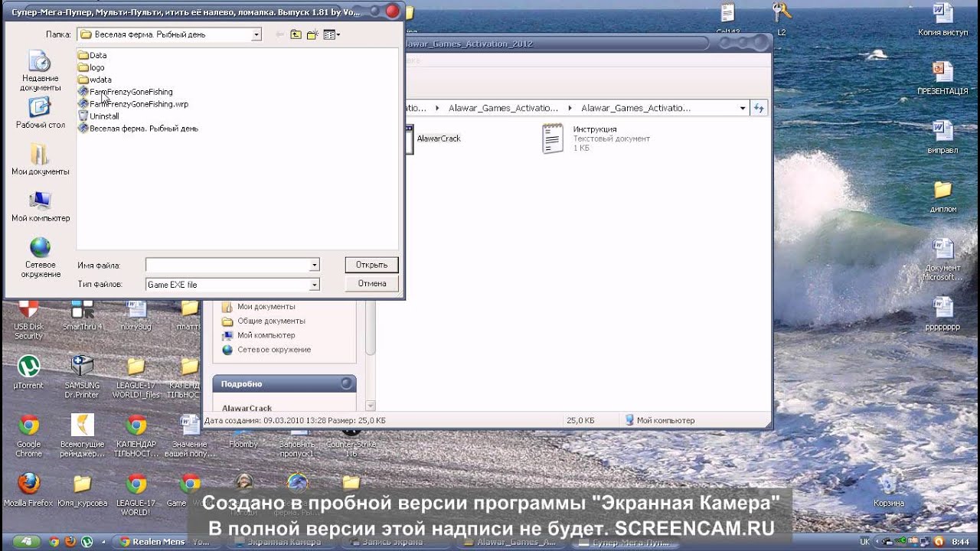Go up one folder level in dialog
This screenshot has height=551, width=980.
point(296,34)
